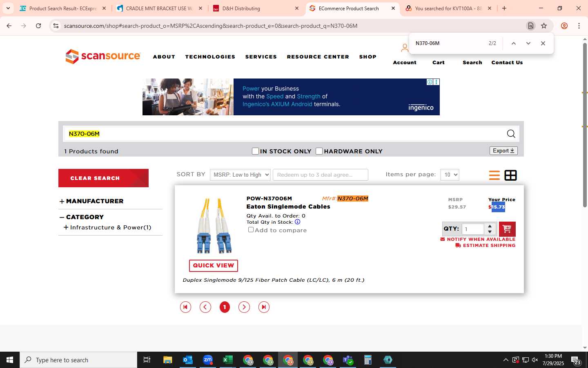The image size is (588, 368).
Task: Open stock info icon beside Total Qty in Stock
Action: point(297,222)
